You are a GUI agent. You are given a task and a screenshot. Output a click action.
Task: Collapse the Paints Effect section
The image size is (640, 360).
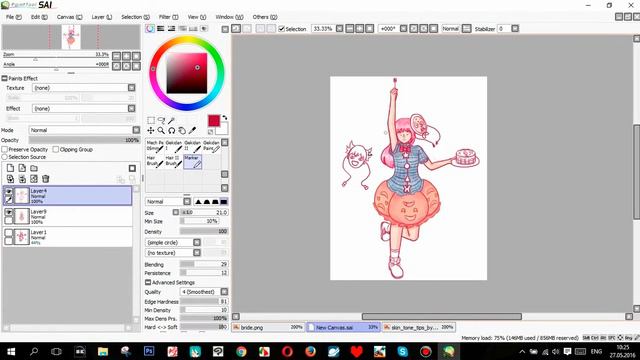[x=4, y=78]
